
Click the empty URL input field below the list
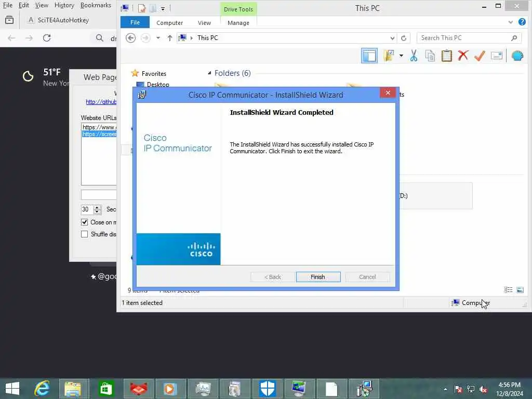coord(99,195)
